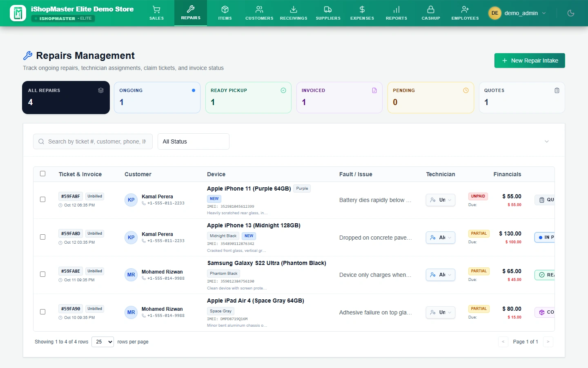Start a New Repair Intake
588x368 pixels.
pos(530,61)
